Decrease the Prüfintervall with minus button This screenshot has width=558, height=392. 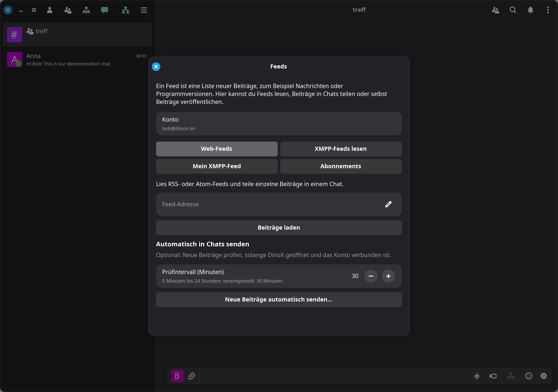tap(371, 276)
